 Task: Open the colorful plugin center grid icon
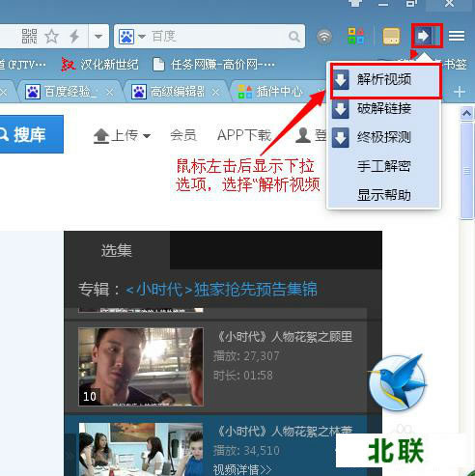[355, 36]
